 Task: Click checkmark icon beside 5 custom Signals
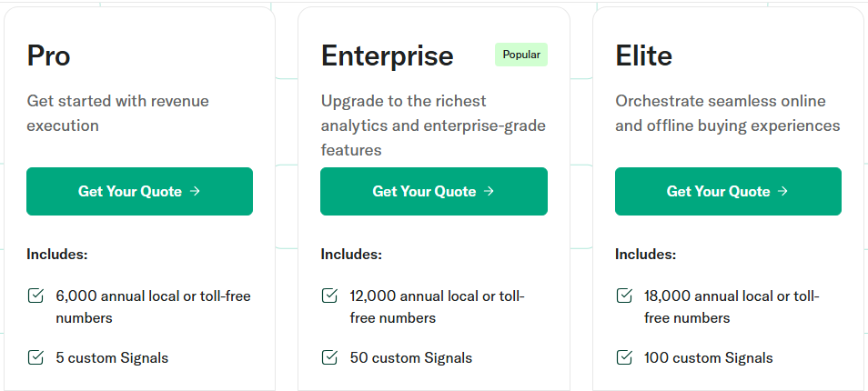pos(35,357)
